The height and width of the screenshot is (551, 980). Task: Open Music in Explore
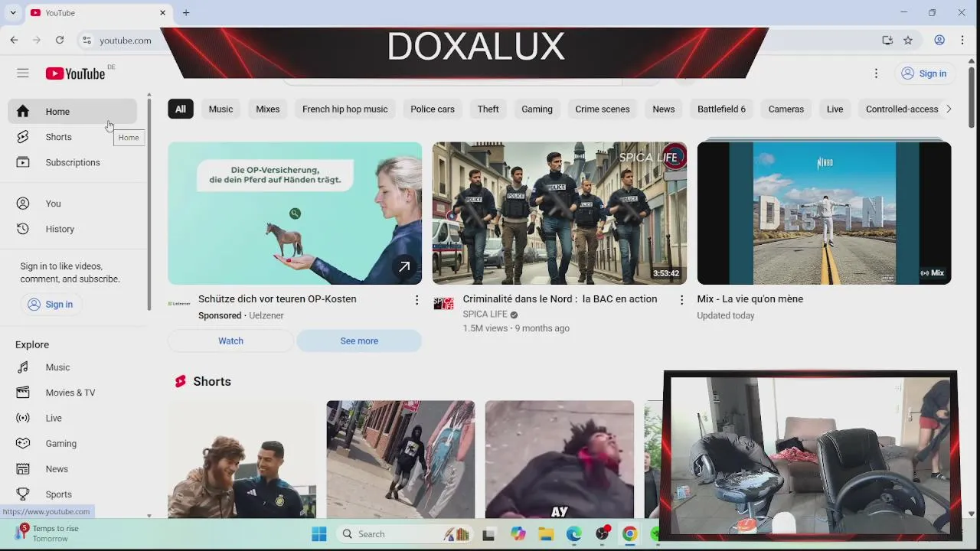[x=73, y=367]
